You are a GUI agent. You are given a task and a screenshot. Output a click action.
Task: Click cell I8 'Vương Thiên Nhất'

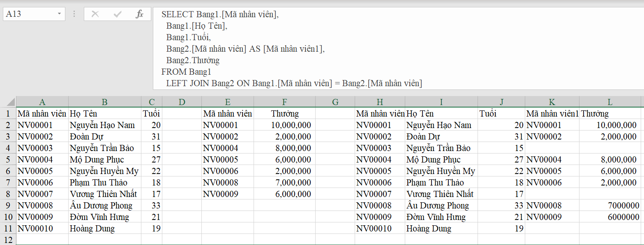click(441, 194)
